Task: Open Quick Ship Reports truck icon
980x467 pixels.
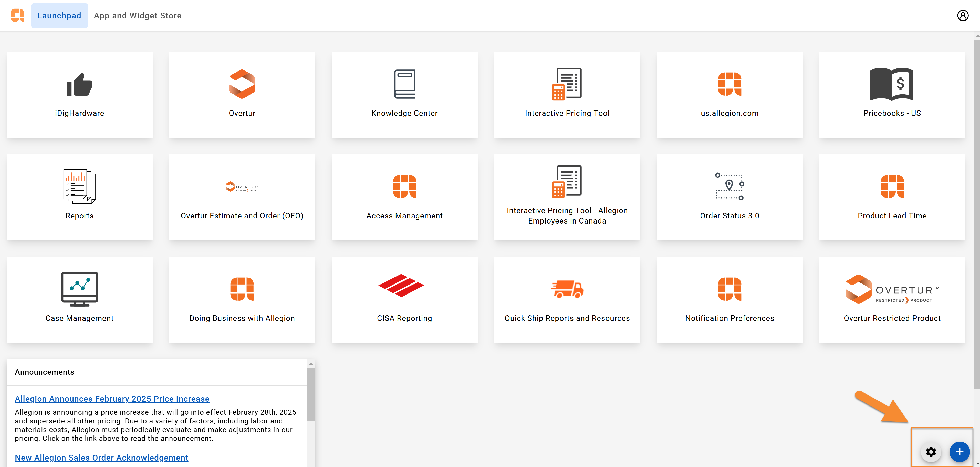Action: (x=567, y=289)
